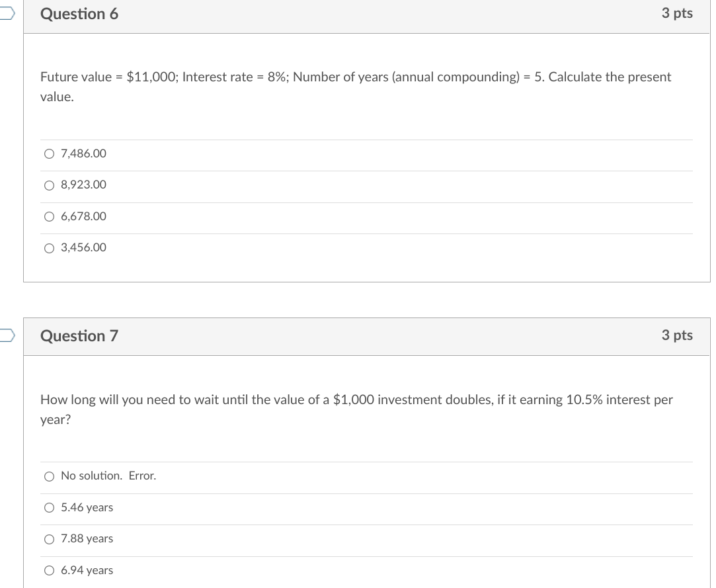Screen dimensions: 716x588
Task: Pick the 3,456.00 answer option
Action: pos(82,247)
